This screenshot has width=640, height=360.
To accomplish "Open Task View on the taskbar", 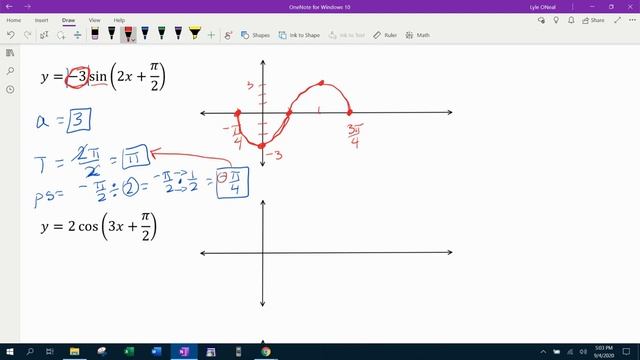I will pos(50,351).
